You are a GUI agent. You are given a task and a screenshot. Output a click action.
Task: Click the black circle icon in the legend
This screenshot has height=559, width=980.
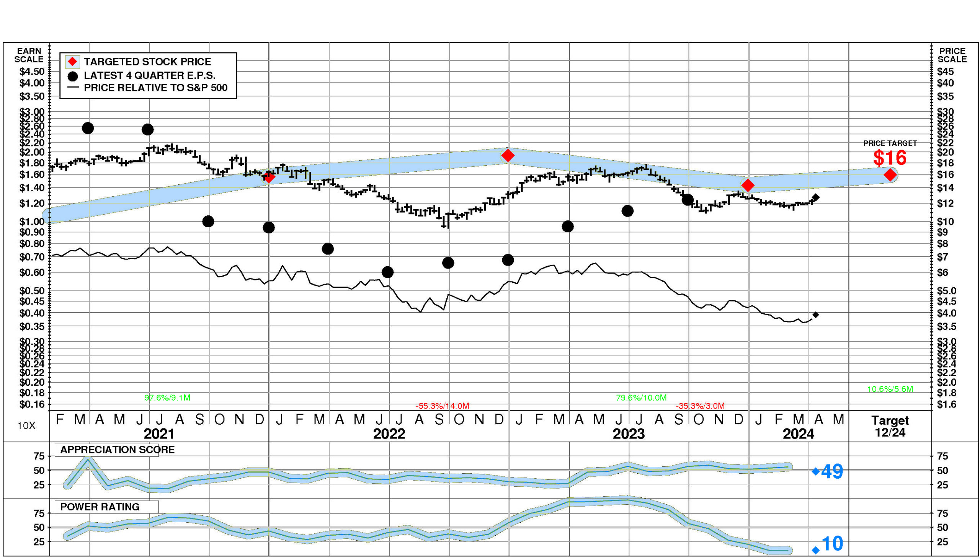72,76
